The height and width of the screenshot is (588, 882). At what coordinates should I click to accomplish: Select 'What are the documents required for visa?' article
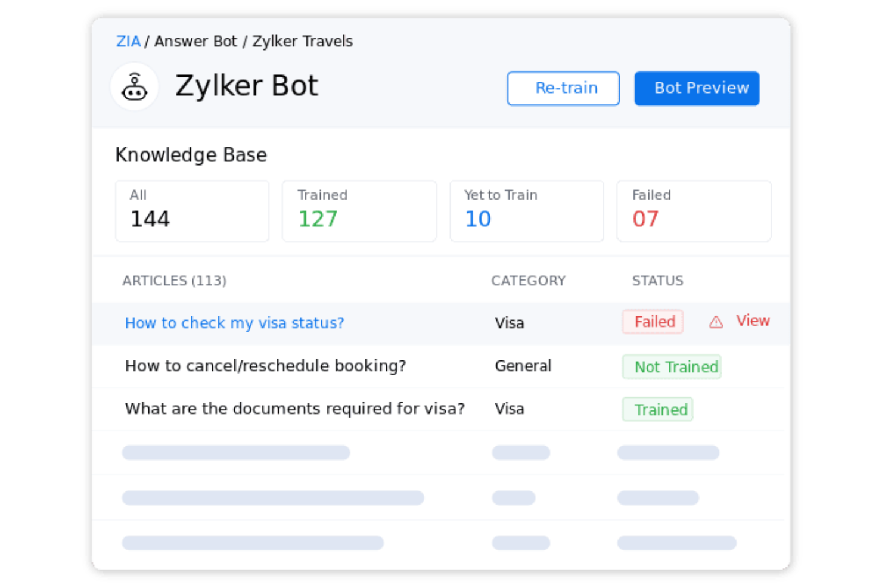pos(294,409)
